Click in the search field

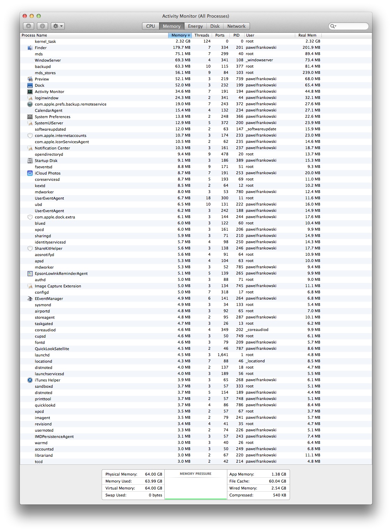[x=348, y=26]
